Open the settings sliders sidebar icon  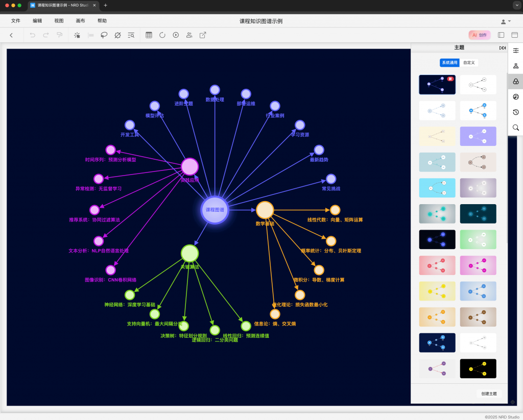[515, 51]
